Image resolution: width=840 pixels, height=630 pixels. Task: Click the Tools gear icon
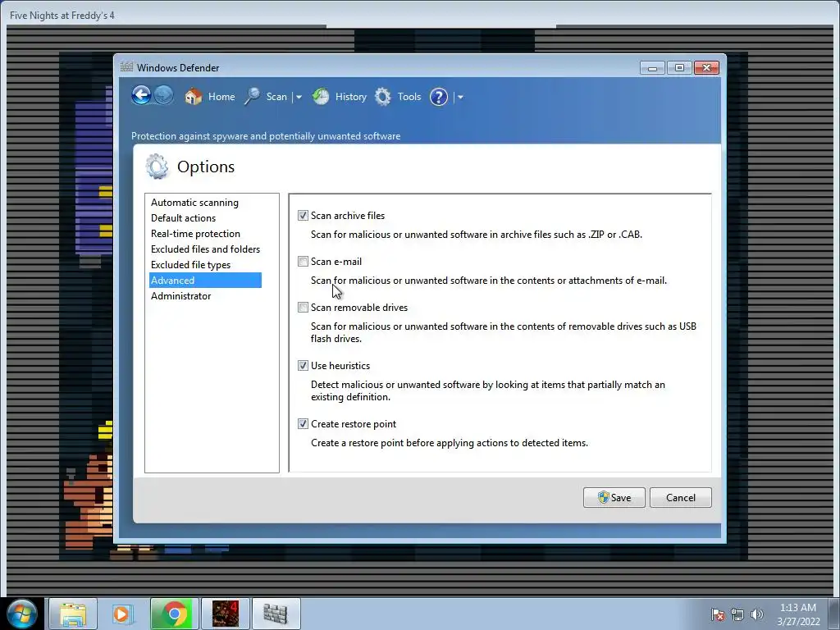382,97
